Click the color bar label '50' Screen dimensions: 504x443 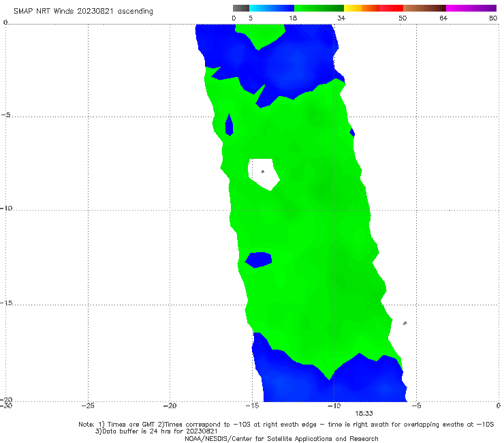tap(403, 18)
